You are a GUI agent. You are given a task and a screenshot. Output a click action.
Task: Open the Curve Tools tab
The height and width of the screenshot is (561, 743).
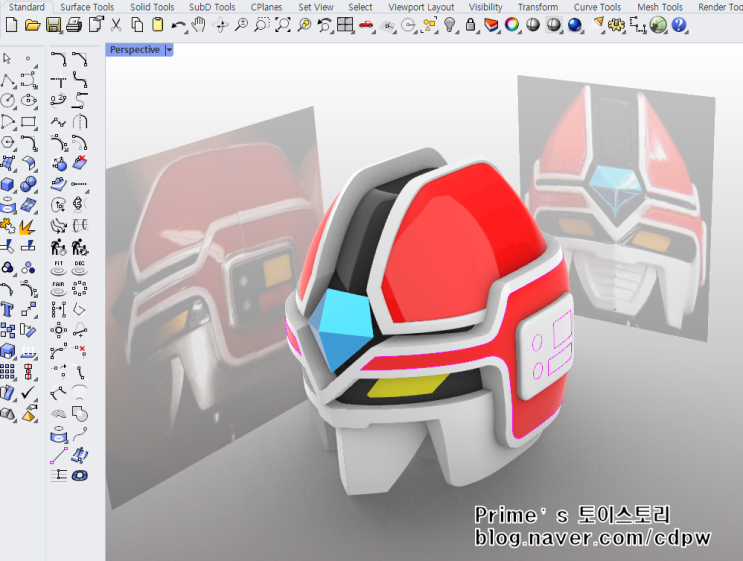coord(597,7)
